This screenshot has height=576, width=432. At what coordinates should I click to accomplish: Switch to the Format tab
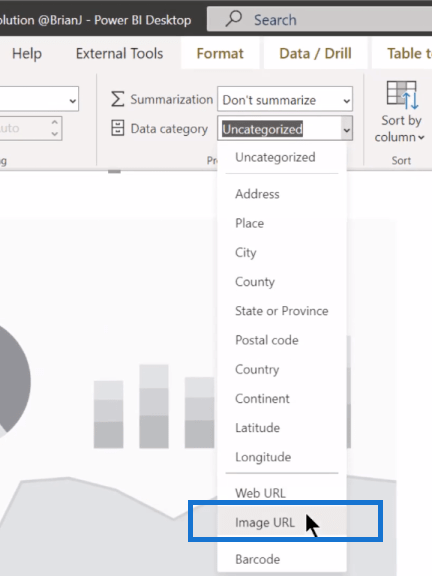click(x=220, y=54)
